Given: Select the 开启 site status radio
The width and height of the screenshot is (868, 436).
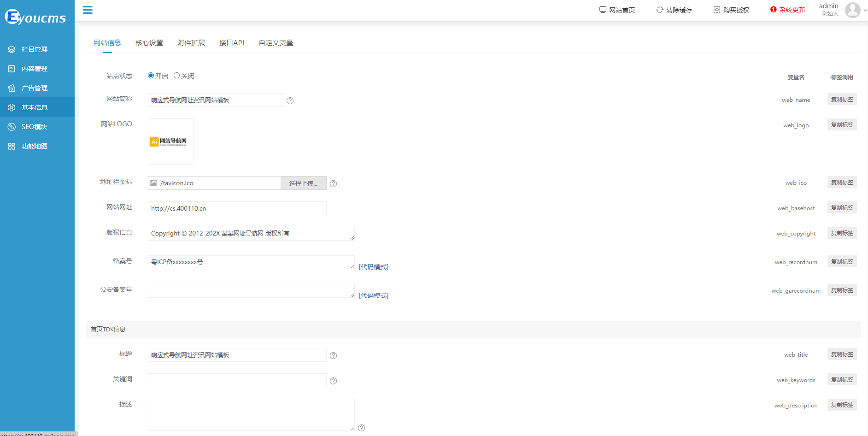Looking at the screenshot, I should 151,76.
